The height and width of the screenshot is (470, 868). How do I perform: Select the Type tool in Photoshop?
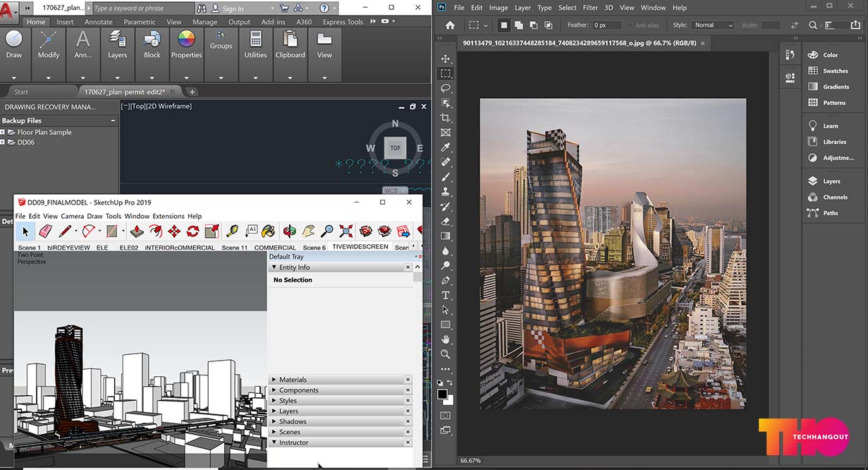click(x=446, y=295)
